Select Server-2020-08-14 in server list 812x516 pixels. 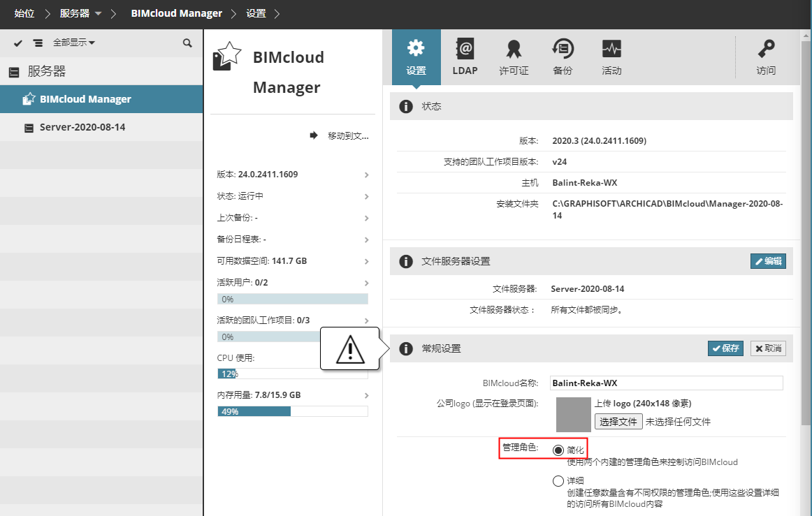pyautogui.click(x=101, y=127)
